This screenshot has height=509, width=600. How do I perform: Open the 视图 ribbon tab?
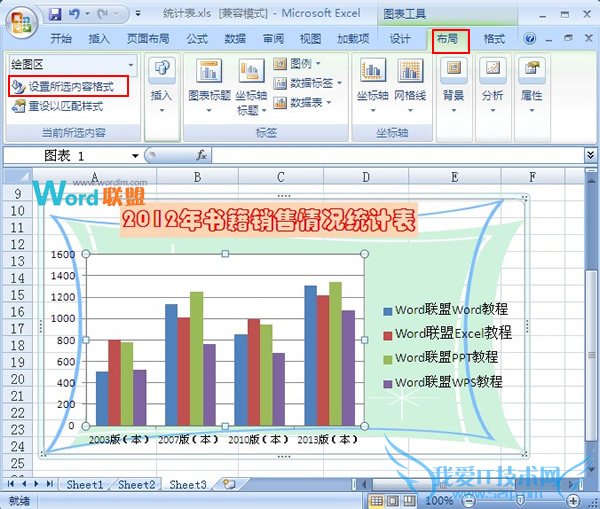click(310, 39)
